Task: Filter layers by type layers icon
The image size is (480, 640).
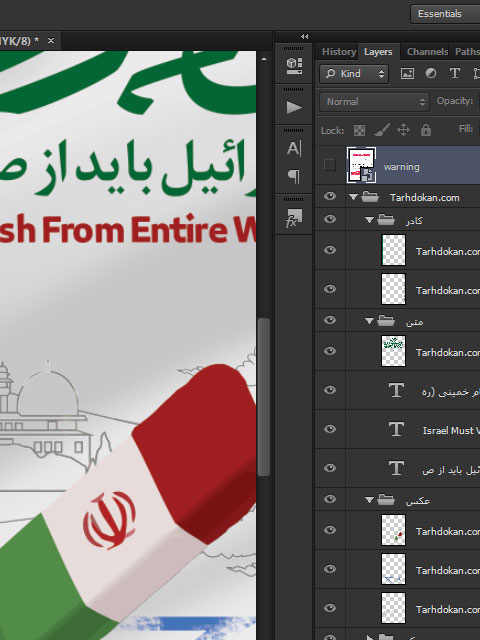Action: (455, 73)
